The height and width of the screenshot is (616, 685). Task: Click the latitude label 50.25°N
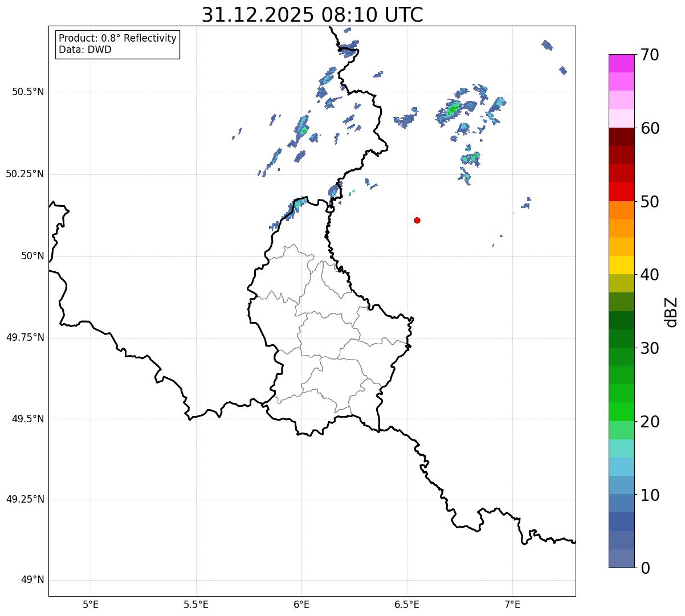[x=25, y=174]
